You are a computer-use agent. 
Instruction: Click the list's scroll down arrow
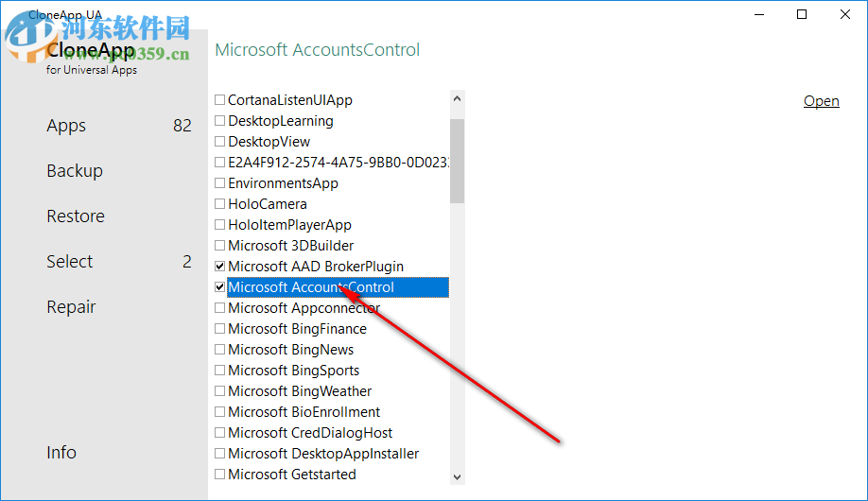point(458,477)
